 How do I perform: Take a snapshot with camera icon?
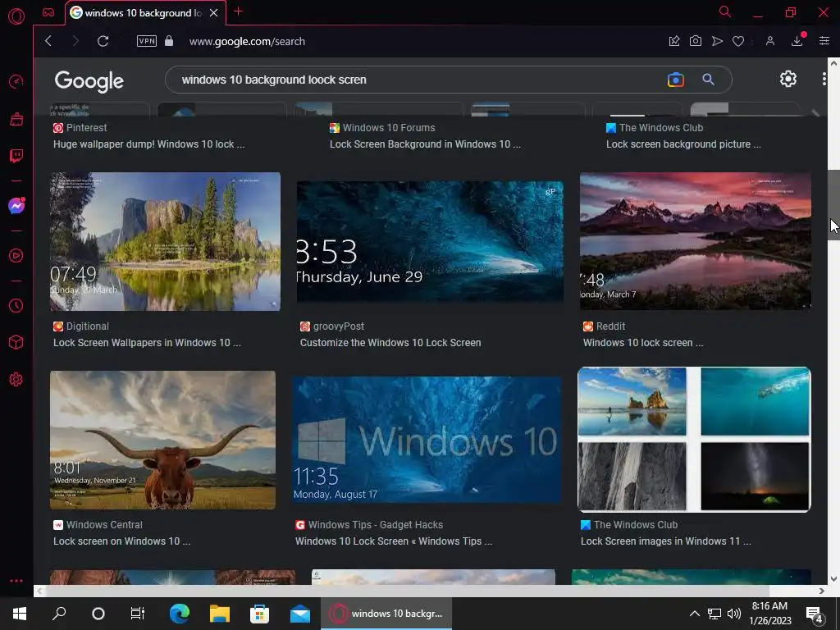pos(696,41)
